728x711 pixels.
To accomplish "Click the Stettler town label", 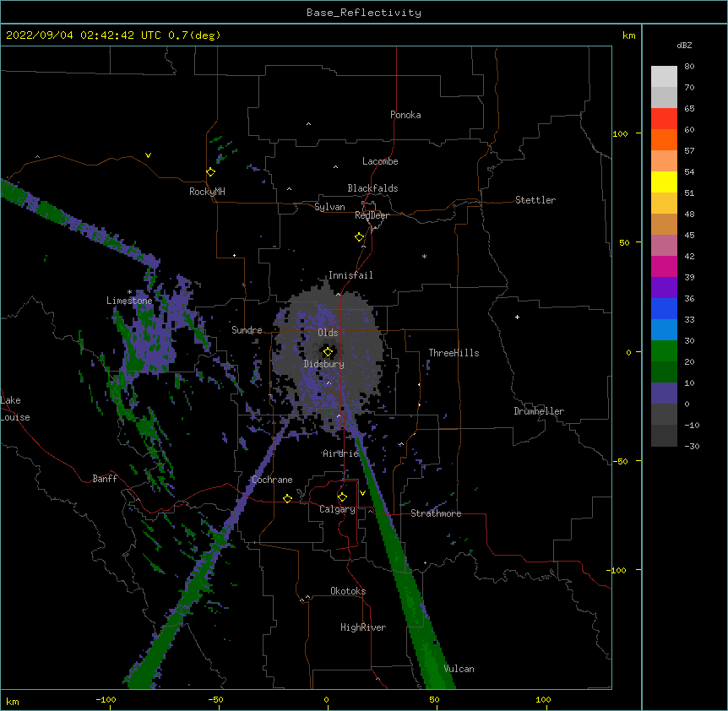I will (x=535, y=200).
